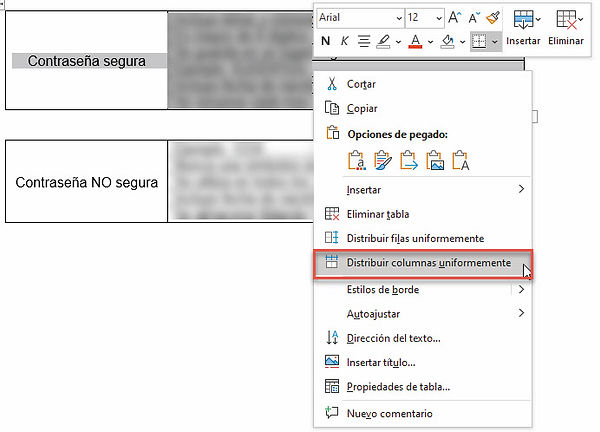
Task: Increase font size with the larger A icon
Action: pos(455,17)
